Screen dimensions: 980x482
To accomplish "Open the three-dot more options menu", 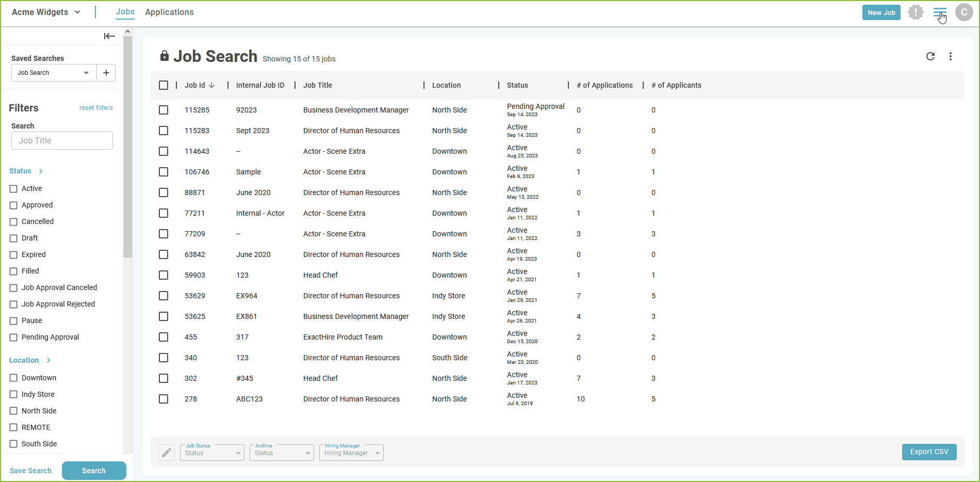I will coord(951,56).
